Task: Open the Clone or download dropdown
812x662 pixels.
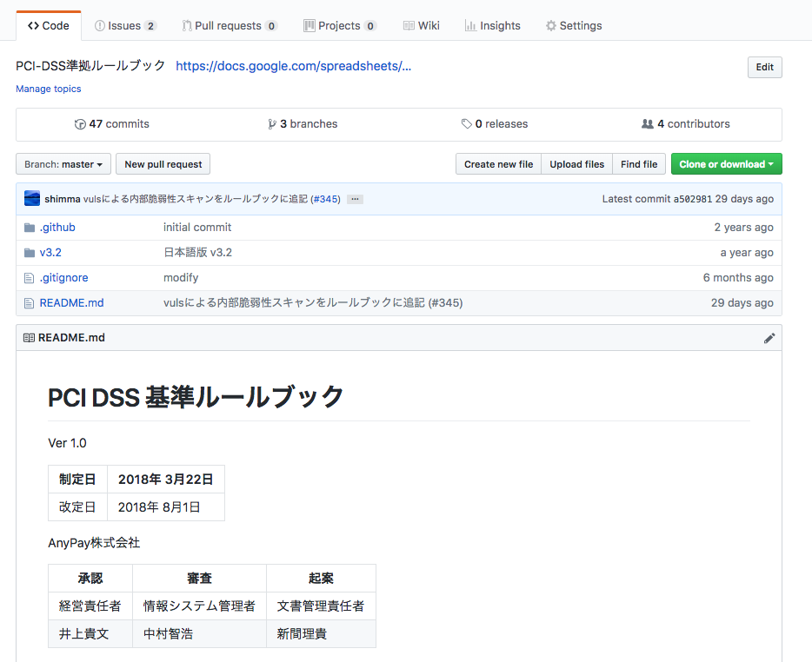Action: pos(727,164)
